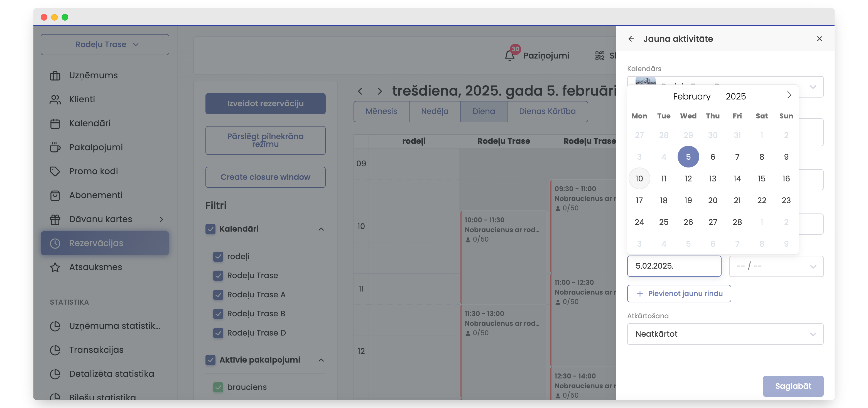The image size is (868, 408).
Task: Uncheck the brauciens service filter
Action: [x=218, y=387]
